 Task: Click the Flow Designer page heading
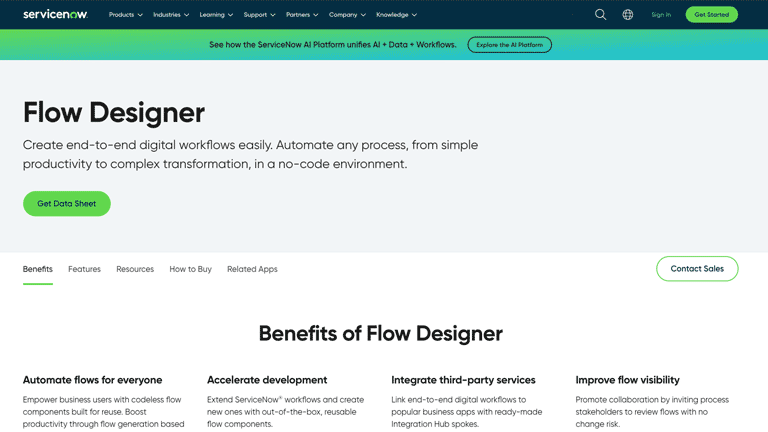(114, 112)
